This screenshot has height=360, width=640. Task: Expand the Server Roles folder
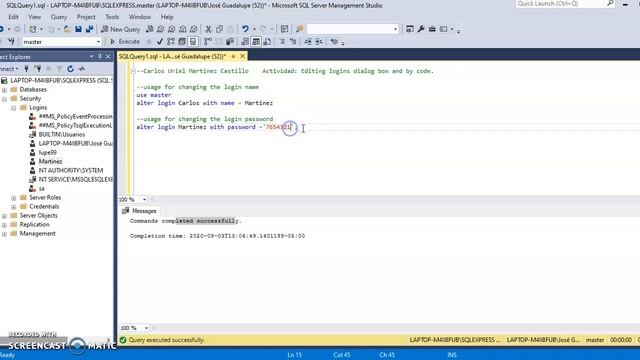pyautogui.click(x=13, y=198)
